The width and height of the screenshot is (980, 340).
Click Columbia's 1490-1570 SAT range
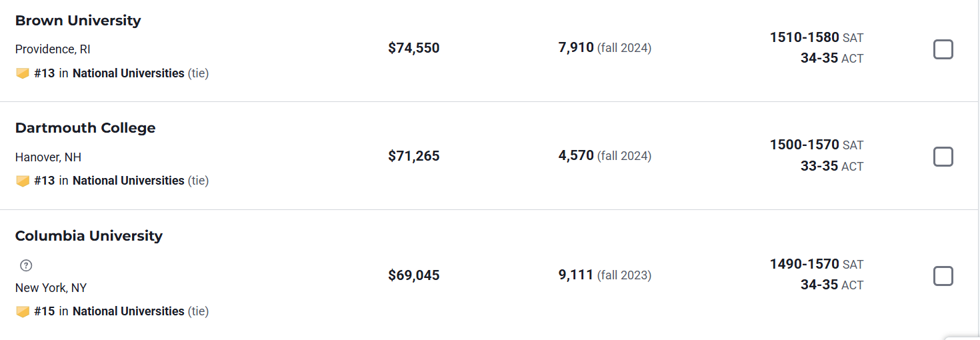804,265
